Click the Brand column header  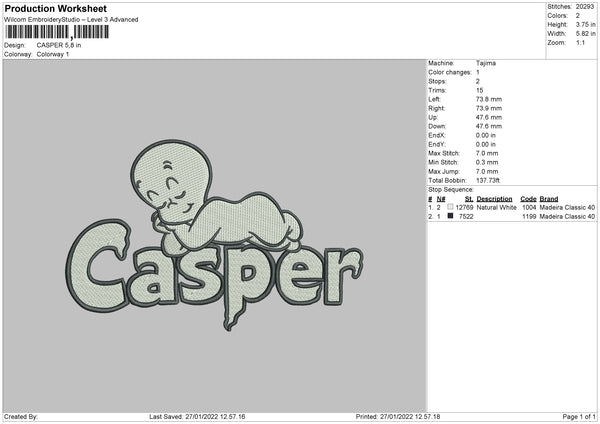pyautogui.click(x=549, y=199)
